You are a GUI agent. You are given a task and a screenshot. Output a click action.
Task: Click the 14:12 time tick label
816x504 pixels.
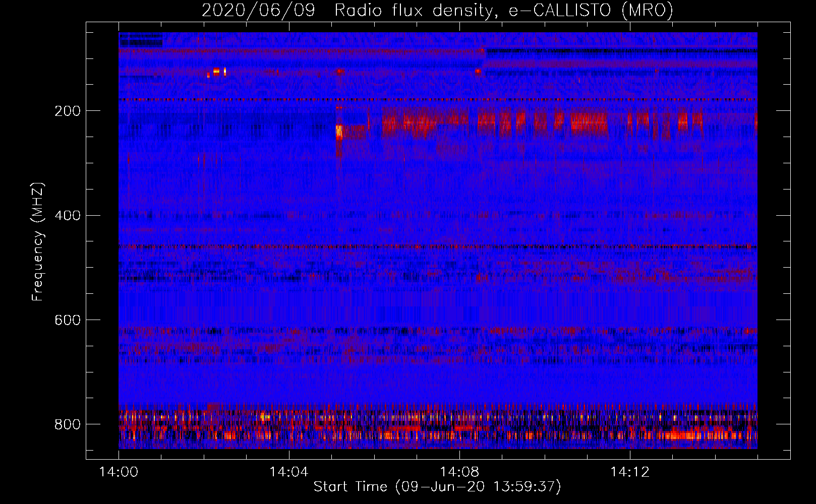[629, 472]
